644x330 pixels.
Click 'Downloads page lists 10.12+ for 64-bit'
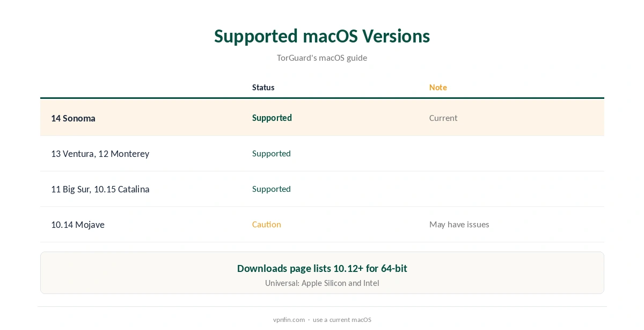pos(322,268)
